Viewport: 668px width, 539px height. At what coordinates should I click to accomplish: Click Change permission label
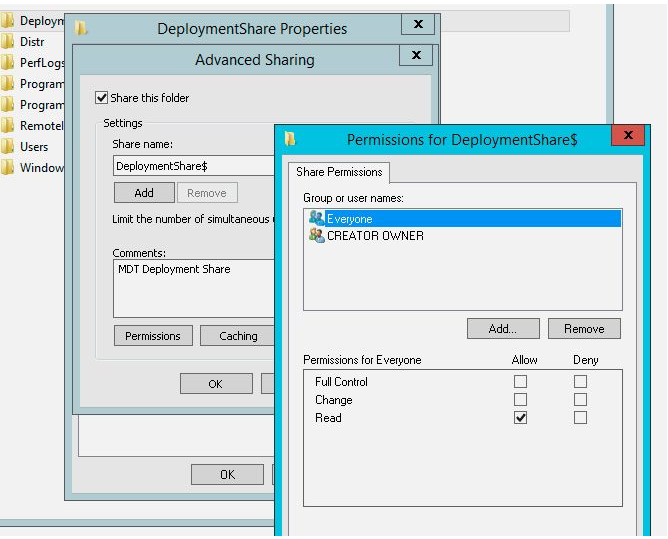click(334, 400)
